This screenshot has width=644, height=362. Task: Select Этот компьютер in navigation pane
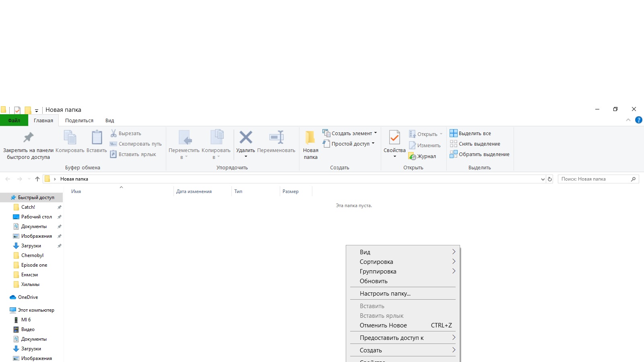[31, 310]
